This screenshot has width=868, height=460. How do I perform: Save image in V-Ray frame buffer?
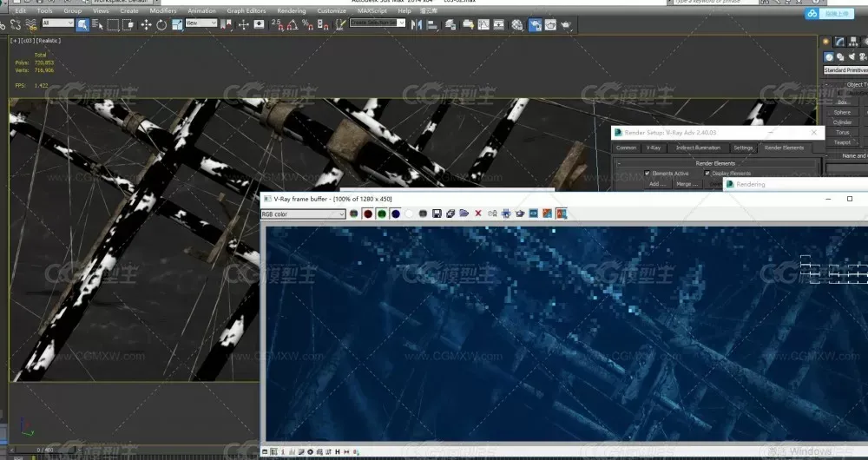coord(437,214)
